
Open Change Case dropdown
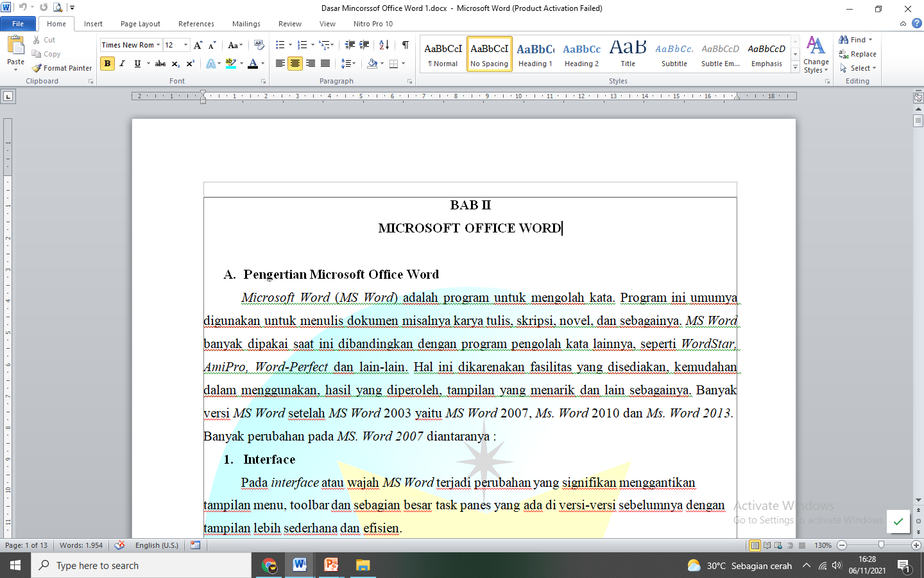(235, 45)
